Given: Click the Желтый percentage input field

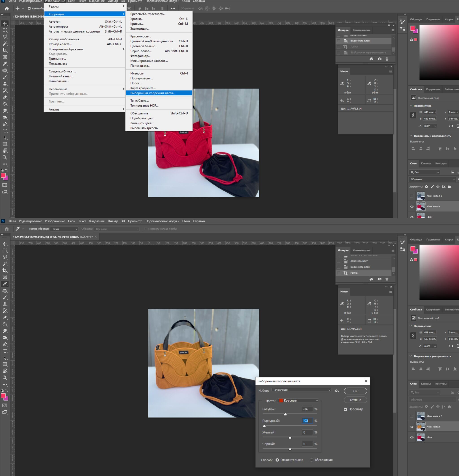Looking at the screenshot, I should point(307,432).
